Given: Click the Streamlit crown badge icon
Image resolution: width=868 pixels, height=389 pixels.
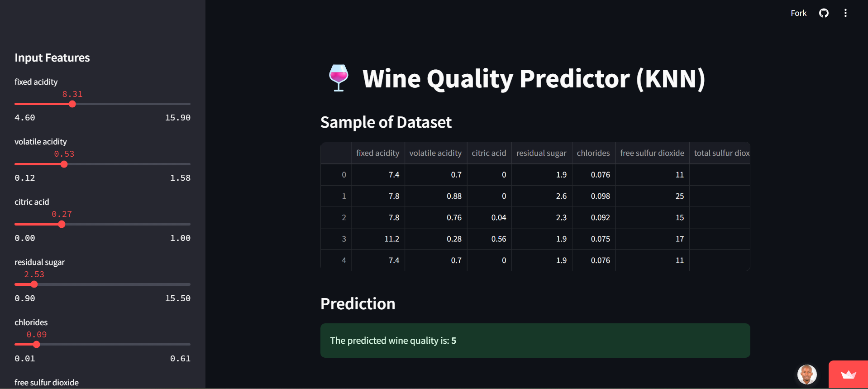Looking at the screenshot, I should (848, 375).
